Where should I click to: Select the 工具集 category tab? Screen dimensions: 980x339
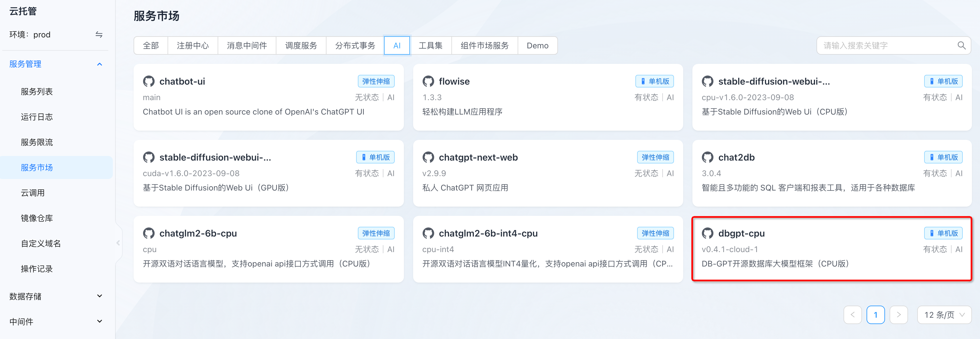(430, 46)
